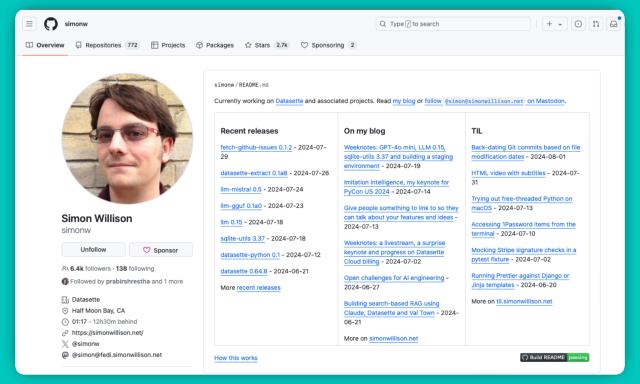Screen dimensions: 640x384
Task: Open the notifications inbox icon
Action: pos(613,24)
